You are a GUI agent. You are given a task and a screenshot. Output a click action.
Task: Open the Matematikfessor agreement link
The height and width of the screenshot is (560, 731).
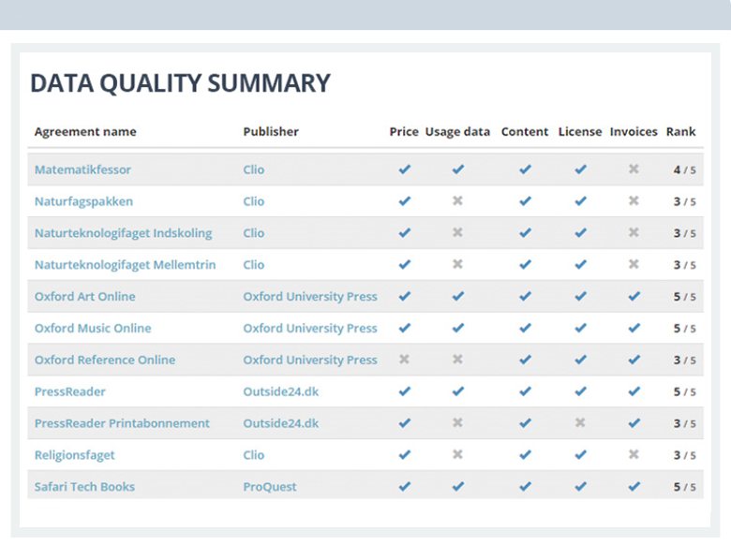pos(82,169)
